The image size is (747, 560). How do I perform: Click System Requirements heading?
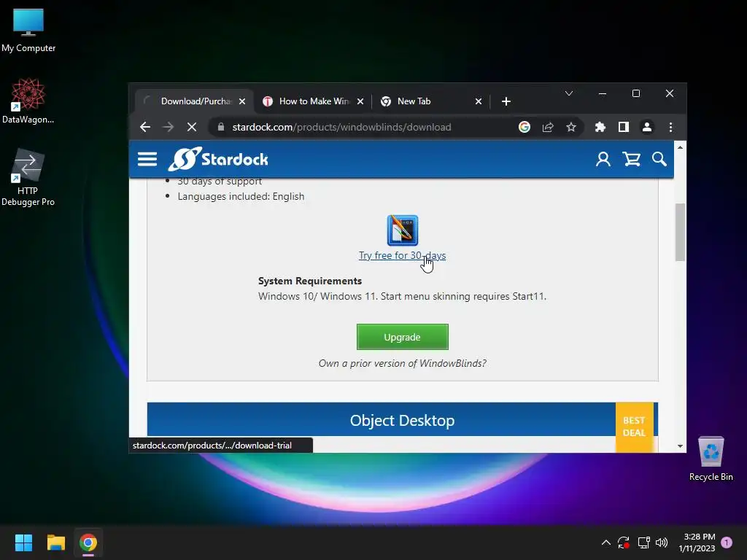(309, 281)
